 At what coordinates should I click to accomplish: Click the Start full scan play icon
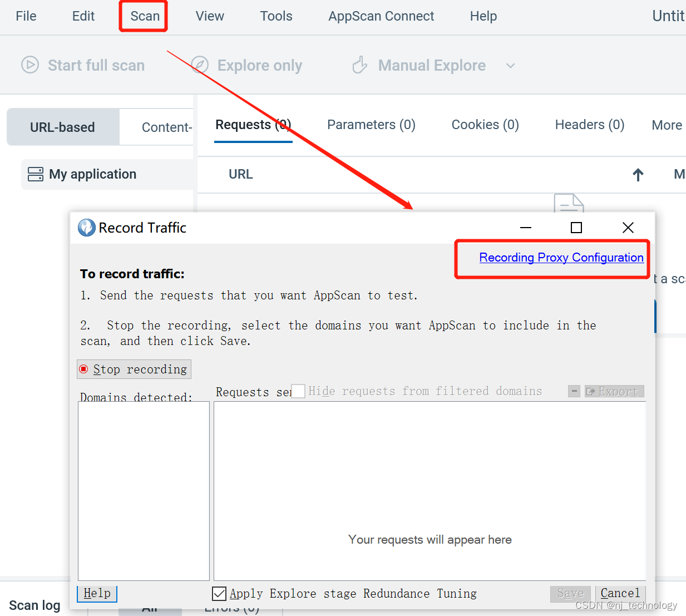pyautogui.click(x=30, y=65)
